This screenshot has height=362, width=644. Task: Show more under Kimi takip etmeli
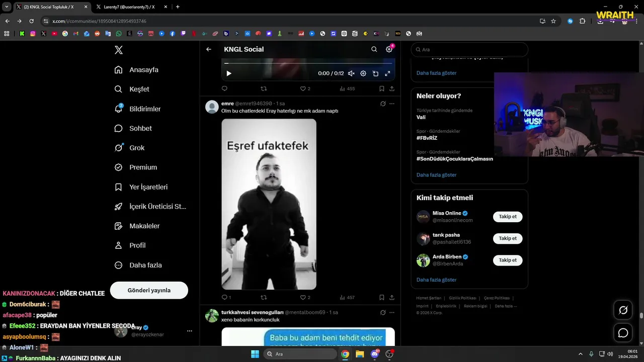tap(436, 280)
